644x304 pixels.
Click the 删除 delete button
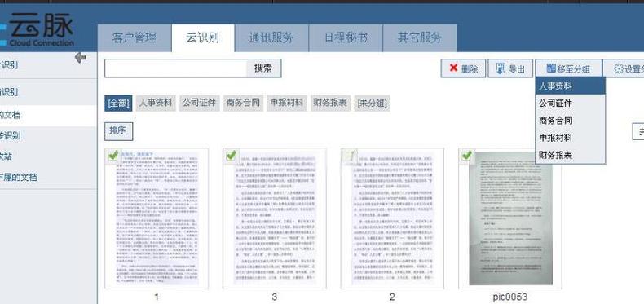(463, 68)
